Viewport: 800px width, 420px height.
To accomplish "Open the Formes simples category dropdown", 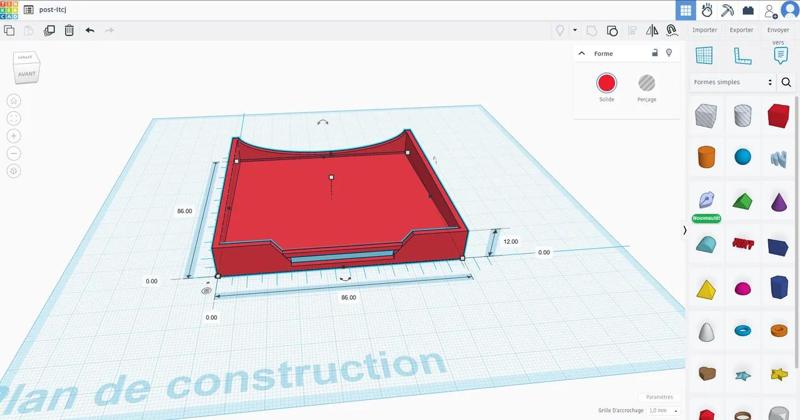I will pyautogui.click(x=733, y=82).
